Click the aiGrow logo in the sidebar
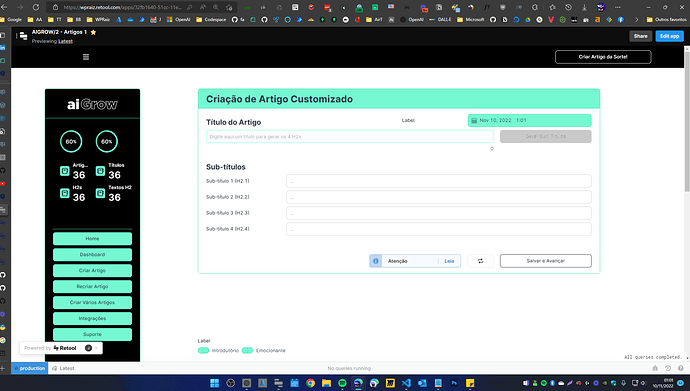 pyautogui.click(x=92, y=104)
